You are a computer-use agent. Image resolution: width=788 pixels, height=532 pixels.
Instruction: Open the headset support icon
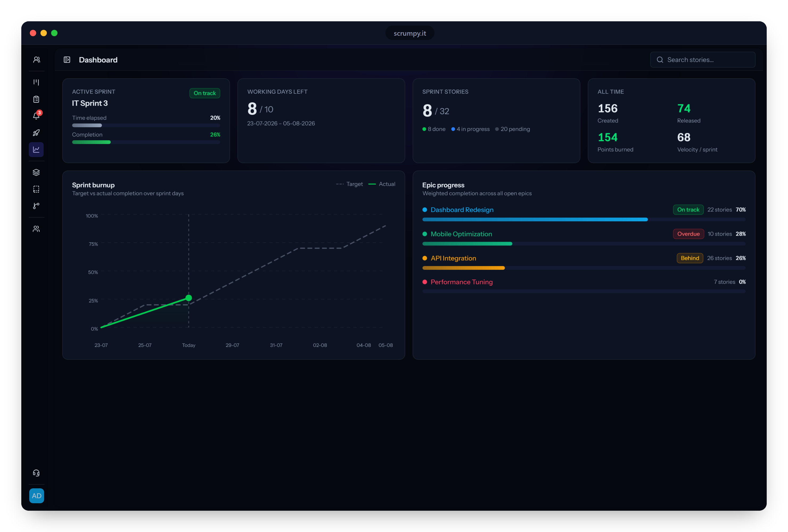tap(36, 473)
